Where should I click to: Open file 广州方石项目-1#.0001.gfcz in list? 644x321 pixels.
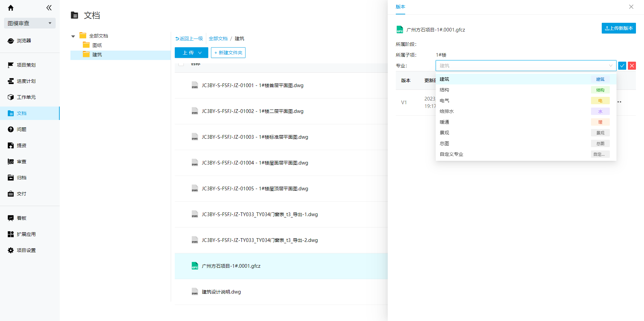(x=231, y=266)
